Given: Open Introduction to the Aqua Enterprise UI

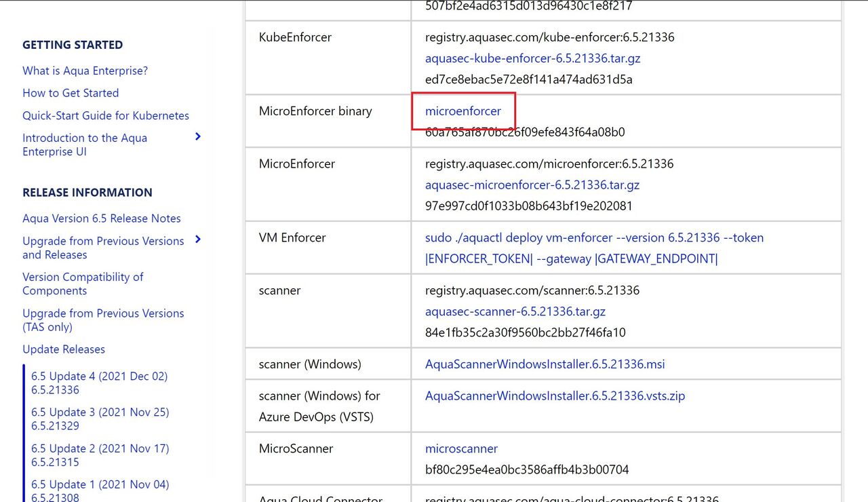Looking at the screenshot, I should [x=85, y=144].
